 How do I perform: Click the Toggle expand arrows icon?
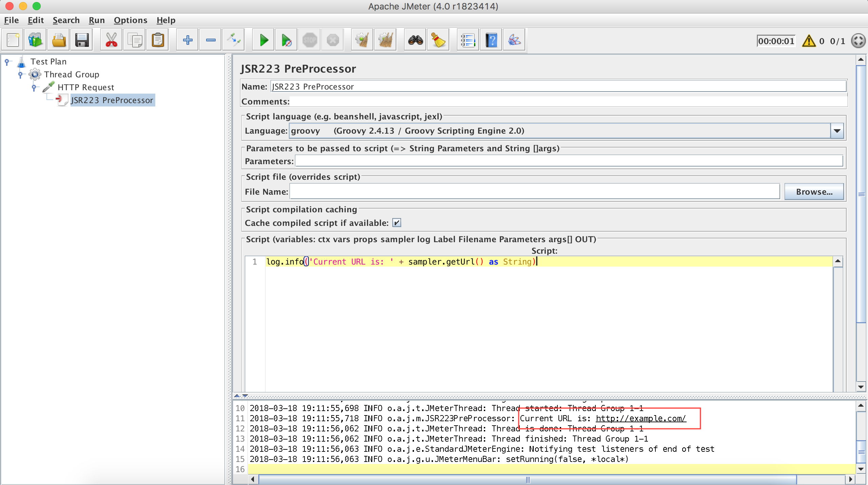coord(234,40)
